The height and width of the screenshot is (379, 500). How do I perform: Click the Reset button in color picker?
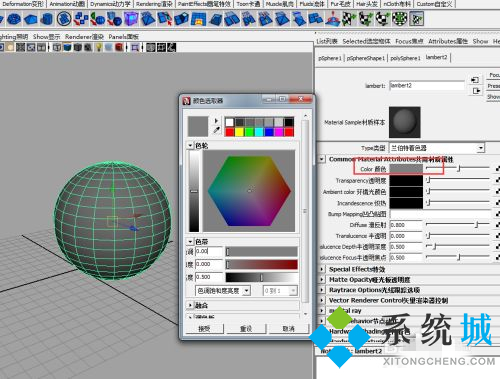coord(246,329)
